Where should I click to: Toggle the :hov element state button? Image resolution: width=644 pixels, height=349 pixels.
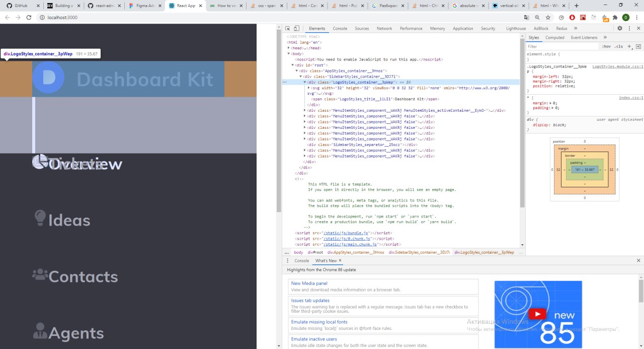click(x=606, y=46)
